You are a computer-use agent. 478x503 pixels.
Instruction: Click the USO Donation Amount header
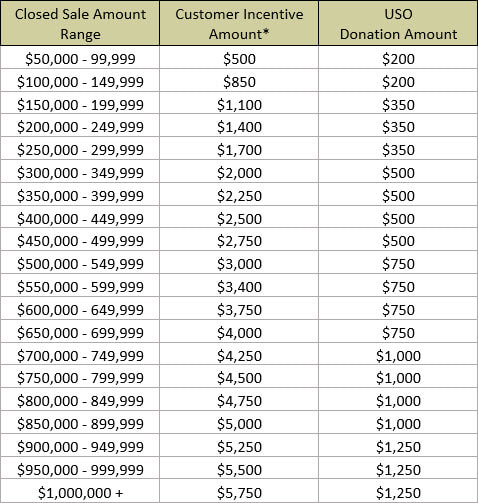tap(398, 23)
